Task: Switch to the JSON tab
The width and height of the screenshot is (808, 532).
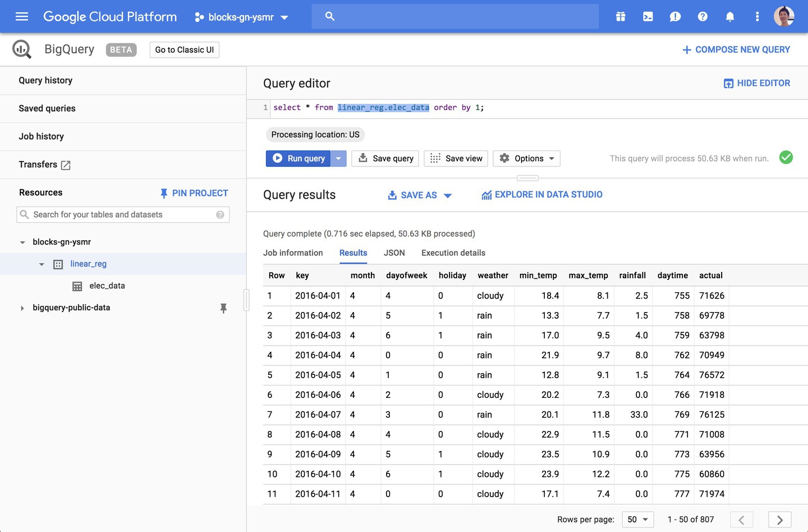Action: tap(394, 253)
